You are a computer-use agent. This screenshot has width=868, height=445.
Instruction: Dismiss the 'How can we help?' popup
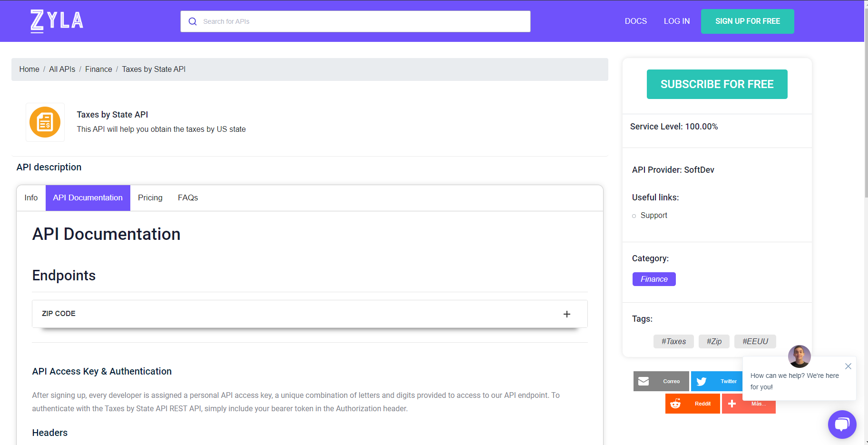click(x=848, y=366)
